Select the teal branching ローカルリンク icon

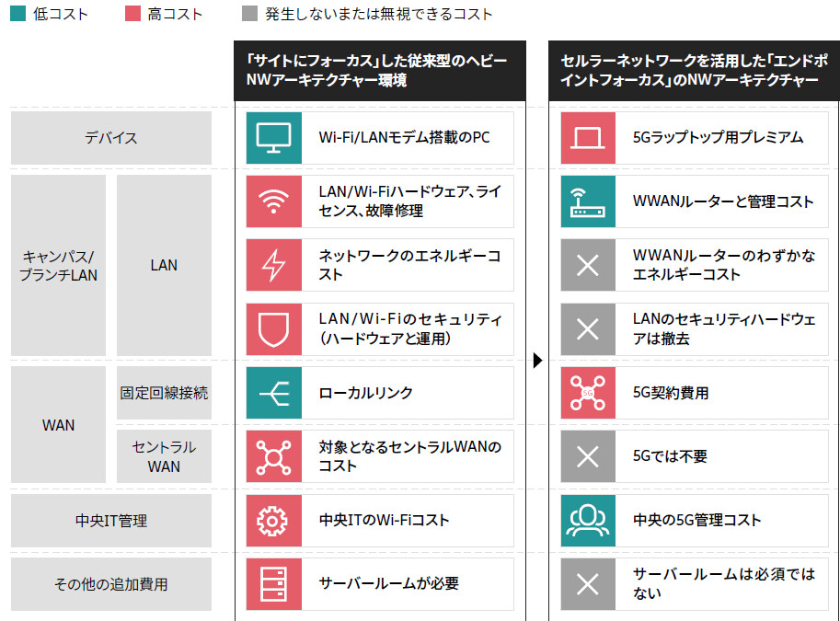[x=273, y=393]
